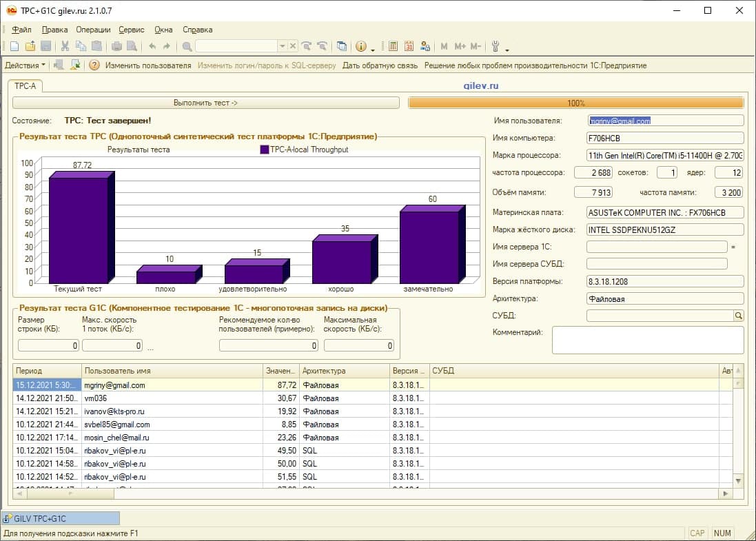Open the Операции menu
This screenshot has height=541, width=756.
tap(93, 30)
